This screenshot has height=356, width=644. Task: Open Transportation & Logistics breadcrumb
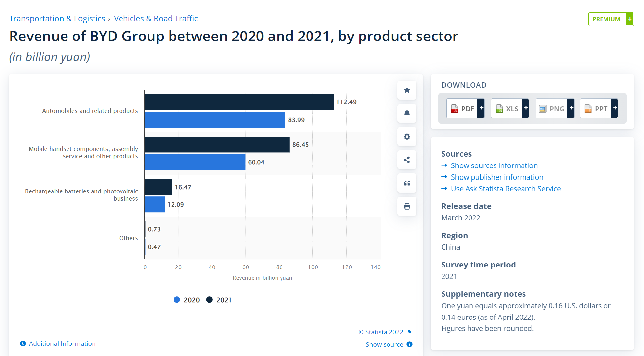tap(57, 19)
